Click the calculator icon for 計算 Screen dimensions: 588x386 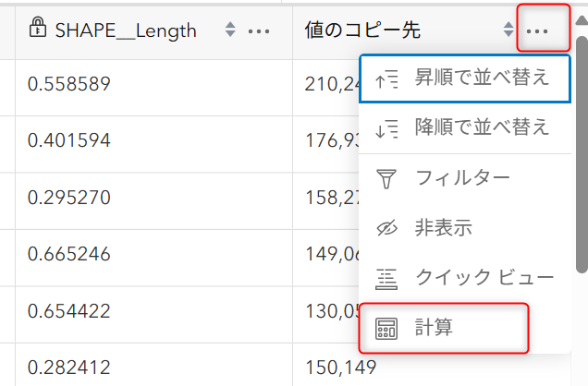pyautogui.click(x=386, y=329)
